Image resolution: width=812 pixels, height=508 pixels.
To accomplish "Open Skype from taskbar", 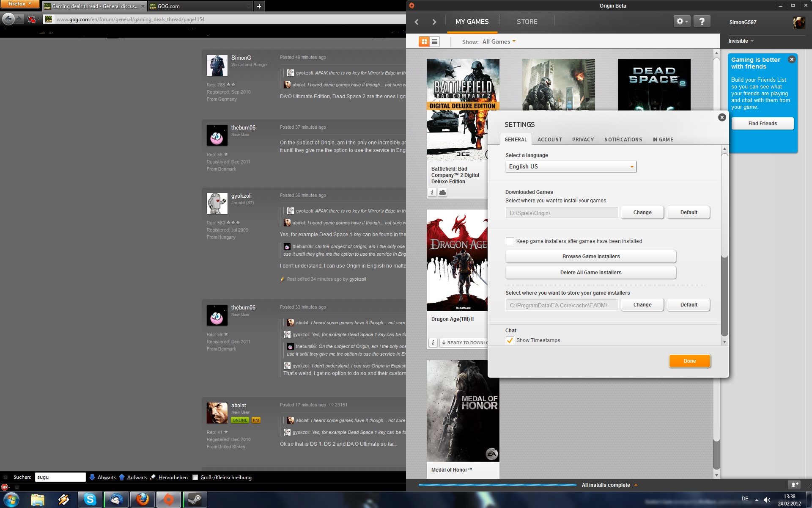I will [x=90, y=500].
